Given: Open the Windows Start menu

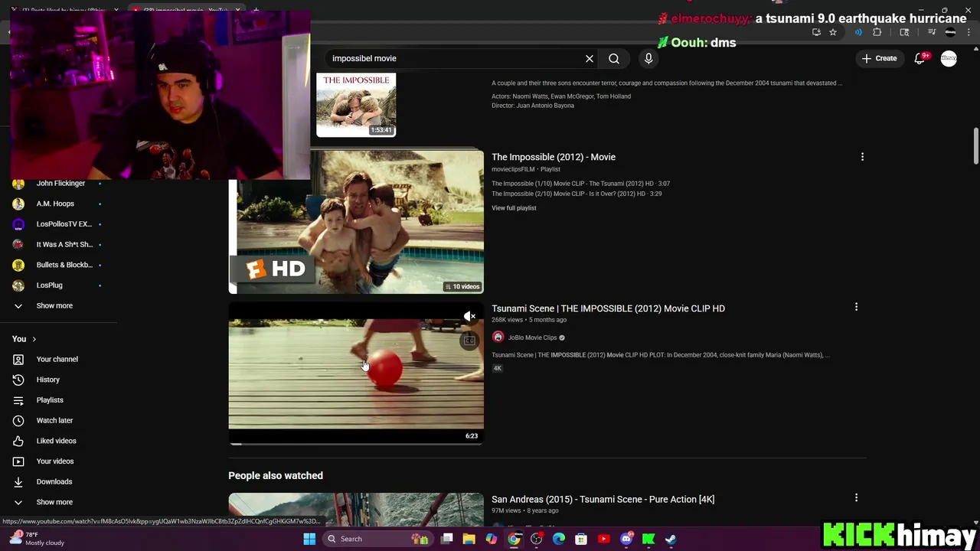Looking at the screenshot, I should (309, 539).
